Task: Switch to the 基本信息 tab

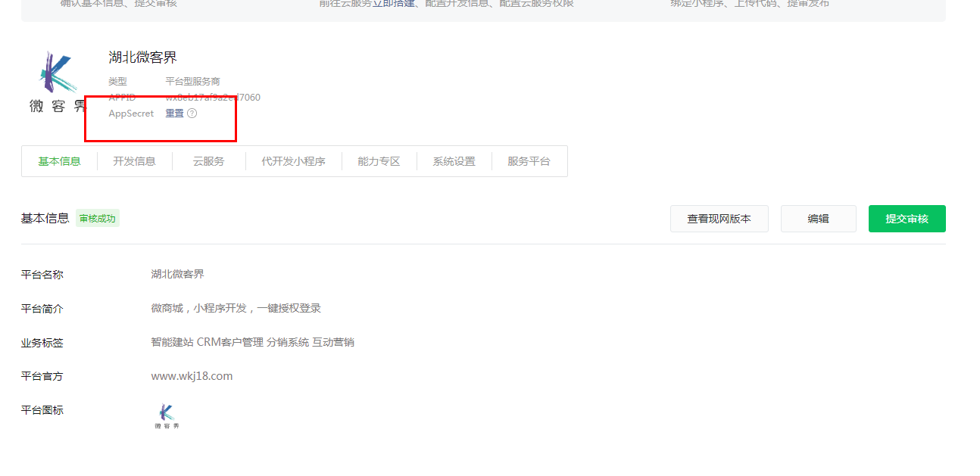Action: (x=59, y=161)
